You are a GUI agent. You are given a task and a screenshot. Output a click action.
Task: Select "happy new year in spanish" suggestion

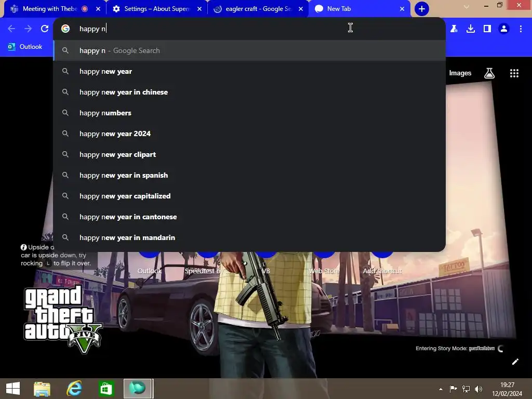click(249, 176)
